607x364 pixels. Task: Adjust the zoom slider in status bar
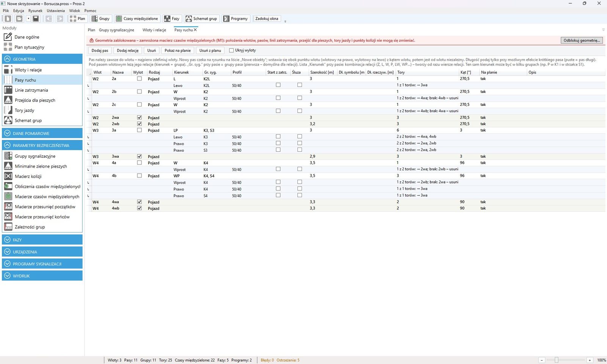point(557,360)
